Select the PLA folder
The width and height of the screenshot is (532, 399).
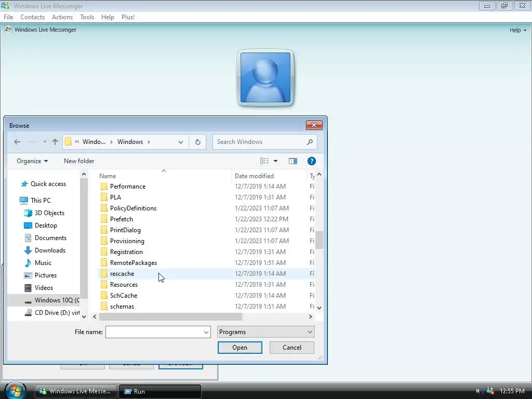[115, 197]
